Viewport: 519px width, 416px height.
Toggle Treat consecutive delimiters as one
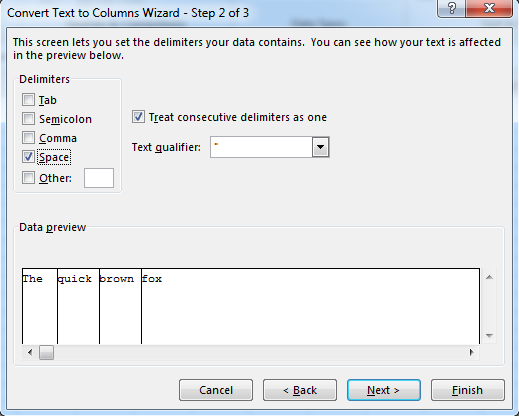tap(138, 117)
